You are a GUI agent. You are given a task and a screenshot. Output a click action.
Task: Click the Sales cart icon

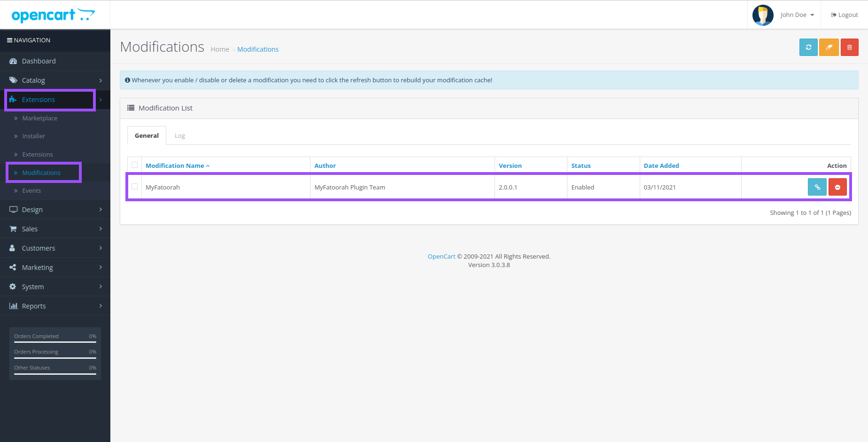pos(13,229)
